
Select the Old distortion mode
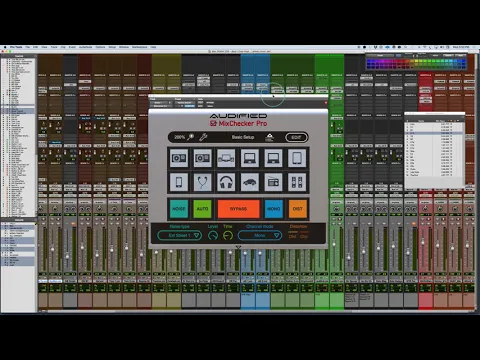(x=292, y=236)
